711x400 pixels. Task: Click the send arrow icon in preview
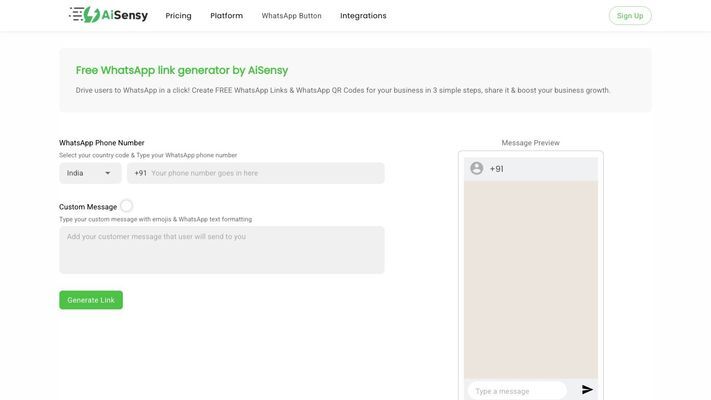point(587,390)
